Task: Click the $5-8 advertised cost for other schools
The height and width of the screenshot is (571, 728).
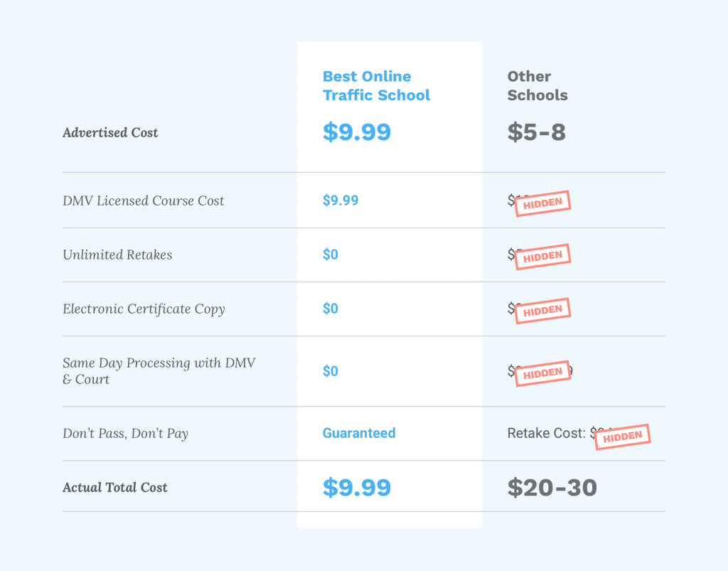Action: [536, 132]
